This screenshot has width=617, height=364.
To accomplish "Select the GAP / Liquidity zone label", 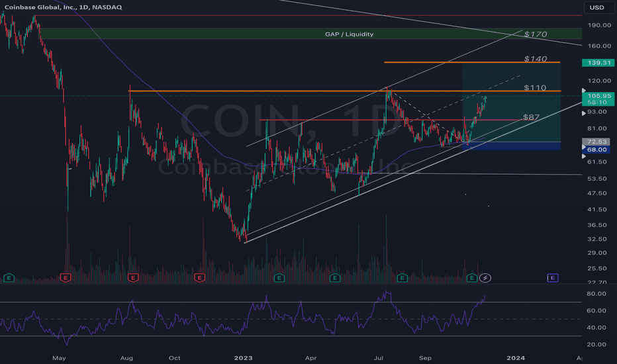I will point(349,34).
